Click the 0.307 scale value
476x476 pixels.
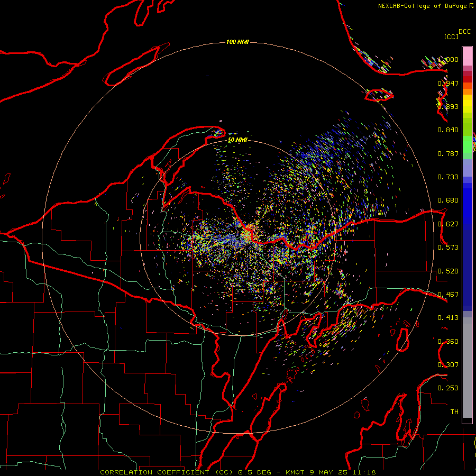coord(448,365)
